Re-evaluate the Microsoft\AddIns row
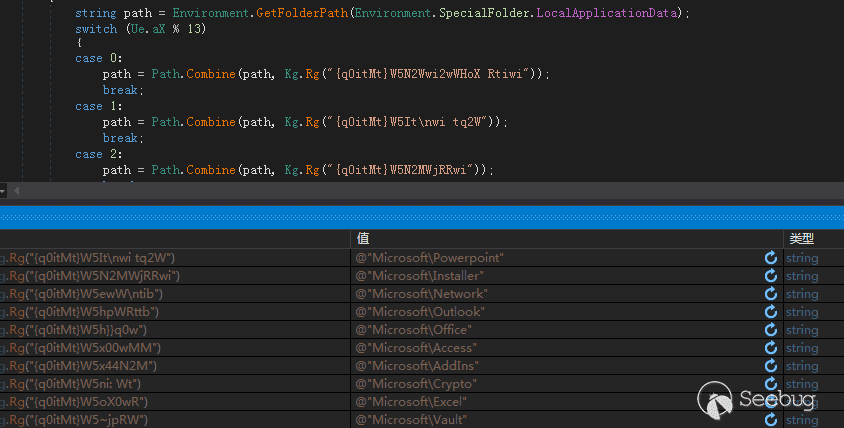The width and height of the screenshot is (844, 428). [x=770, y=366]
